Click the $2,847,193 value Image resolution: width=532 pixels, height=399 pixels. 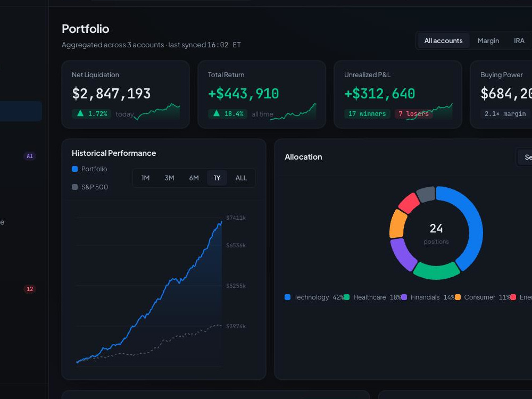[111, 94]
